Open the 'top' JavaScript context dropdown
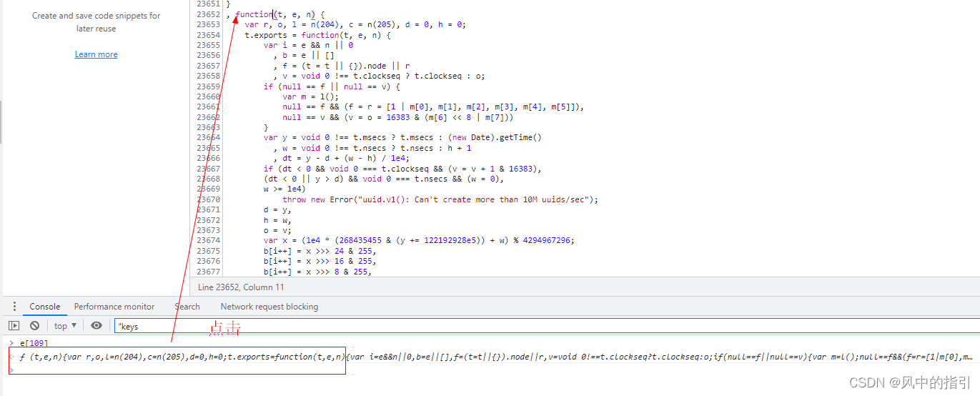980x396 pixels. 66,326
